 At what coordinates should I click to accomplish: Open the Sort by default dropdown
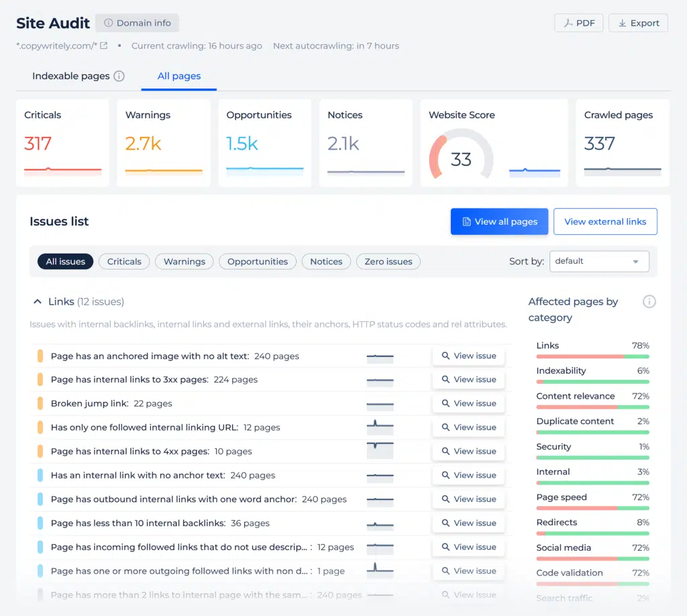point(598,262)
